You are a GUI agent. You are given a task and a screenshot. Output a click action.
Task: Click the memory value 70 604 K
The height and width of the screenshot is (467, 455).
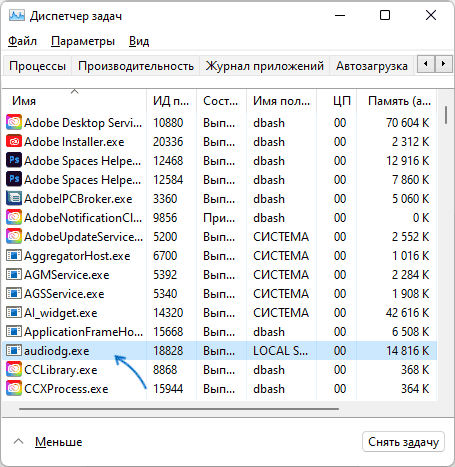[407, 123]
